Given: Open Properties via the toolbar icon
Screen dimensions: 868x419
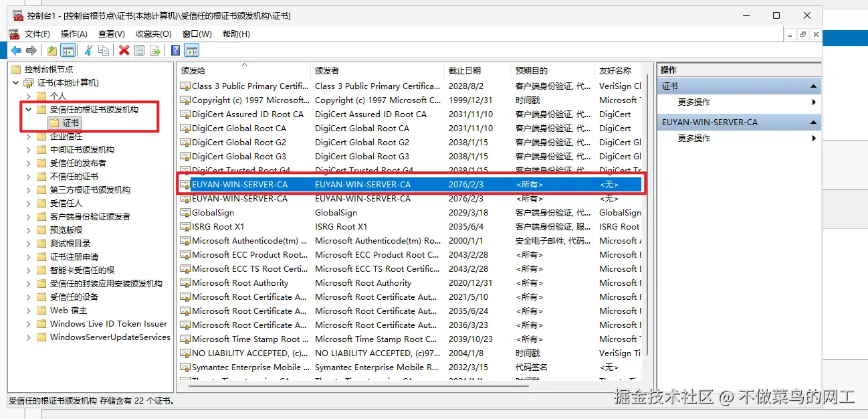Looking at the screenshot, I should 139,50.
